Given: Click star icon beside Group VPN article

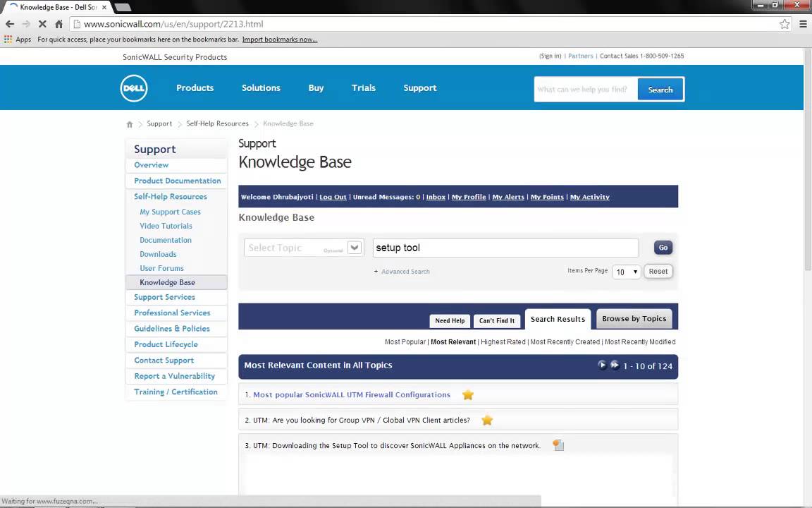Looking at the screenshot, I should click(x=487, y=421).
